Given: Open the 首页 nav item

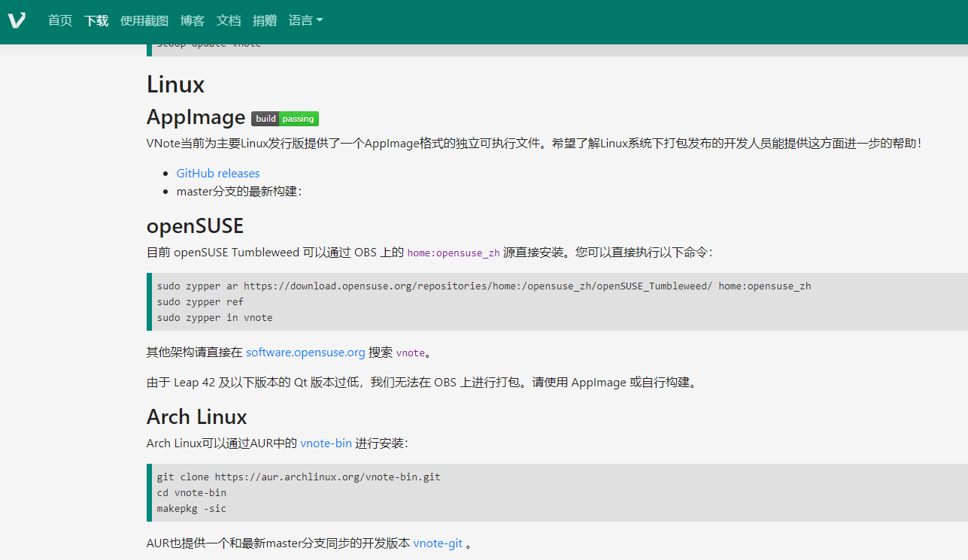Looking at the screenshot, I should pyautogui.click(x=60, y=21).
